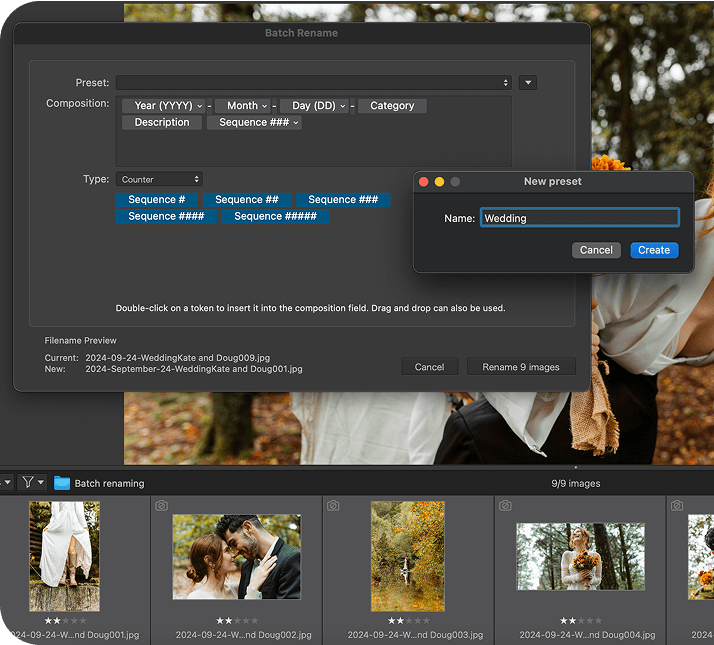Expand the Month token format chevron
Viewport: 714px width, 645px height.
pyautogui.click(x=265, y=106)
